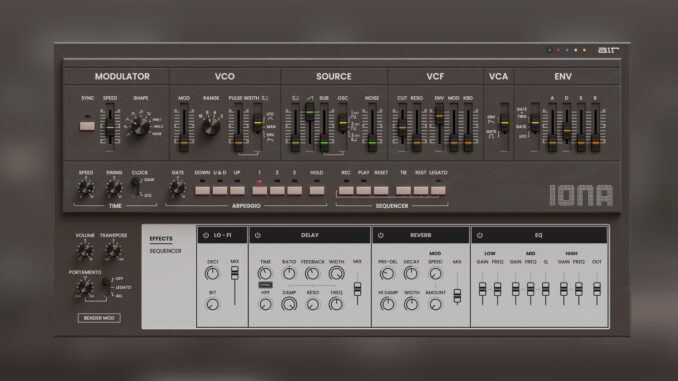Enable the arpeggio U&D mode button
Viewport: 678px width, 381px height.
coord(220,190)
